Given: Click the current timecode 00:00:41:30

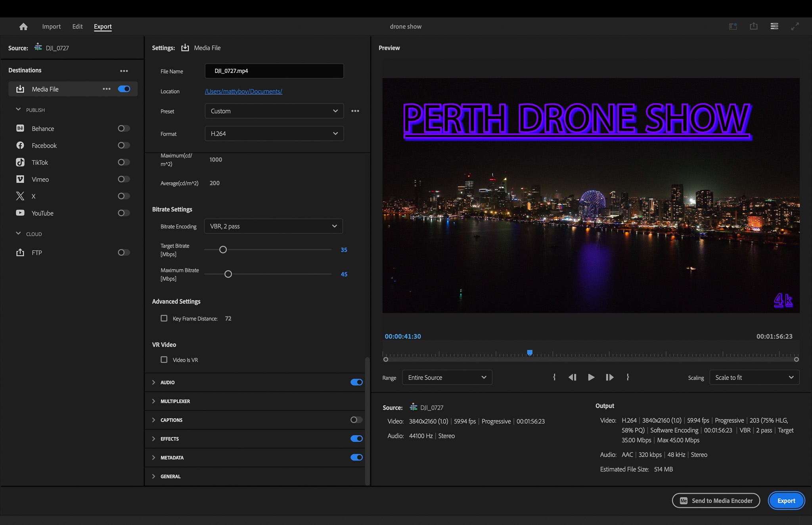Looking at the screenshot, I should pyautogui.click(x=403, y=336).
